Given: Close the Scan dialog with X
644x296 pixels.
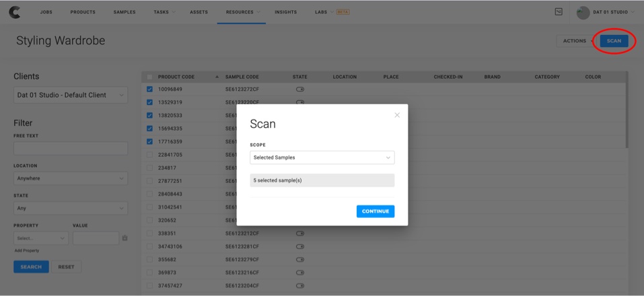Looking at the screenshot, I should 397,115.
